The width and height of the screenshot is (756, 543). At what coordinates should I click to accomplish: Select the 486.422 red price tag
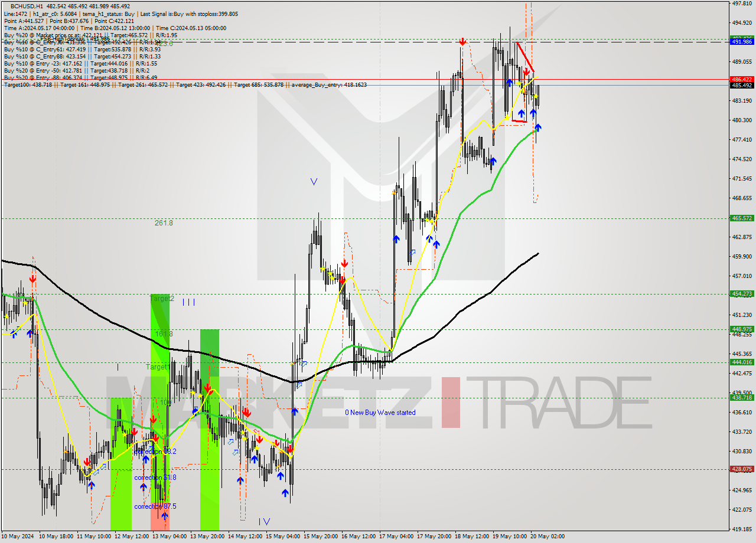(x=742, y=79)
